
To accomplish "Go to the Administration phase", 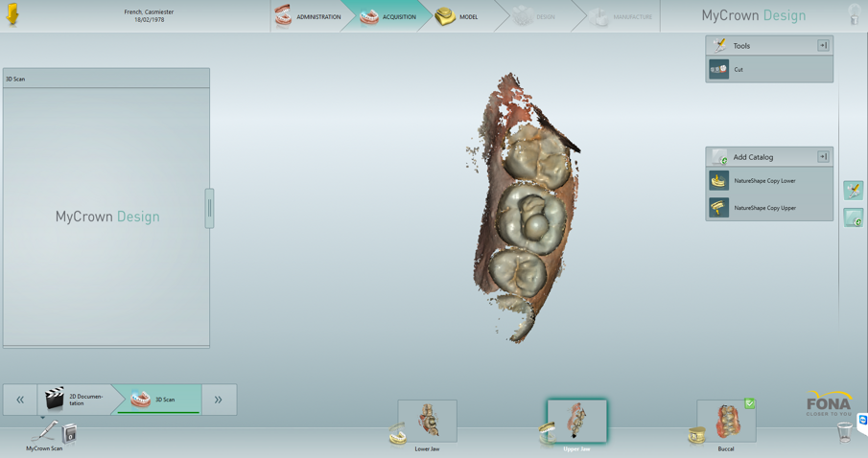I will pyautogui.click(x=309, y=16).
